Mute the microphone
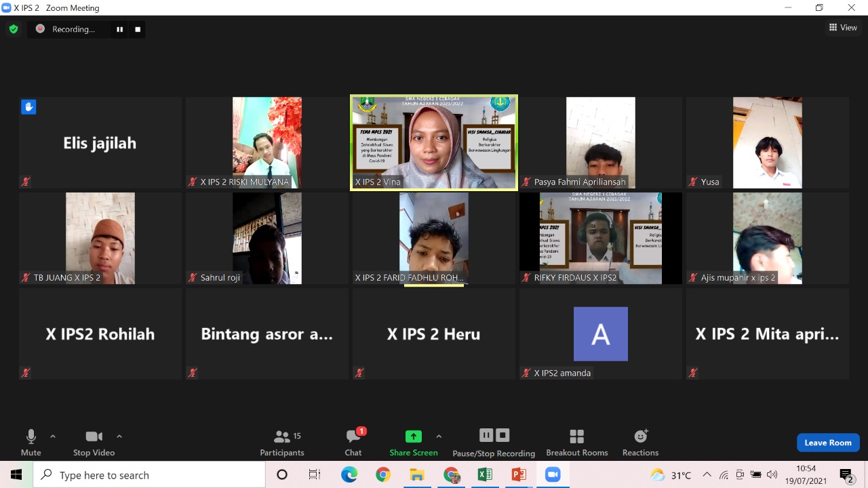Viewport: 868px width, 488px height. pos(31,443)
